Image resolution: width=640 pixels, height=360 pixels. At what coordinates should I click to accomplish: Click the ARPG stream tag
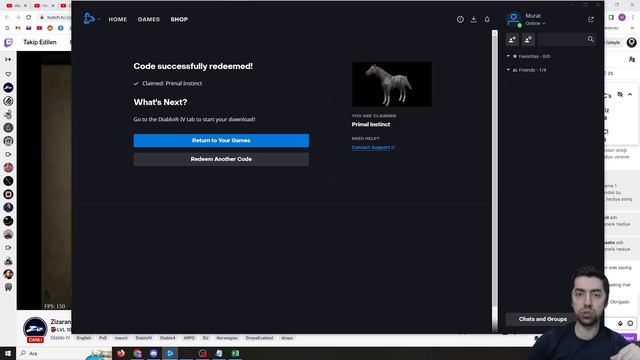coord(189,338)
